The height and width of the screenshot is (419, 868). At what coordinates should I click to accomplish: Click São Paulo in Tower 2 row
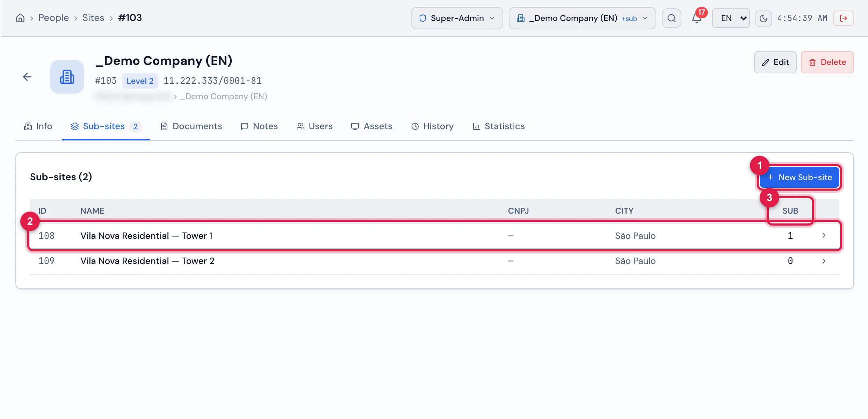tap(635, 261)
